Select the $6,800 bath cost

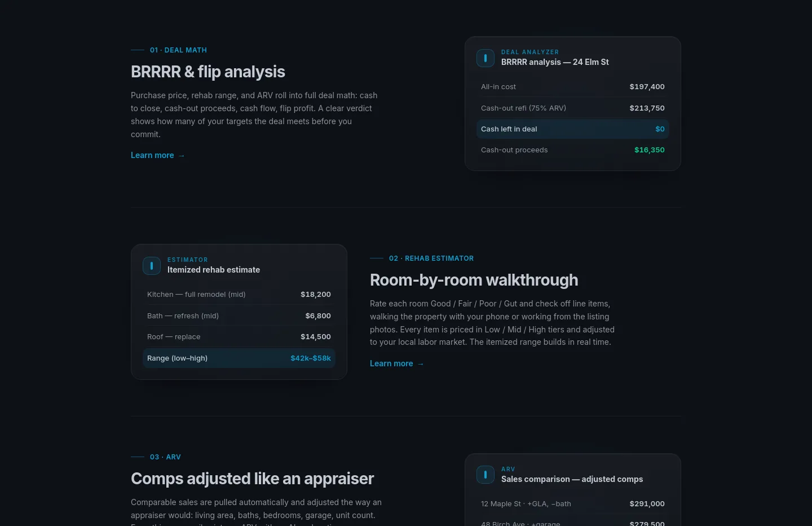click(x=318, y=316)
